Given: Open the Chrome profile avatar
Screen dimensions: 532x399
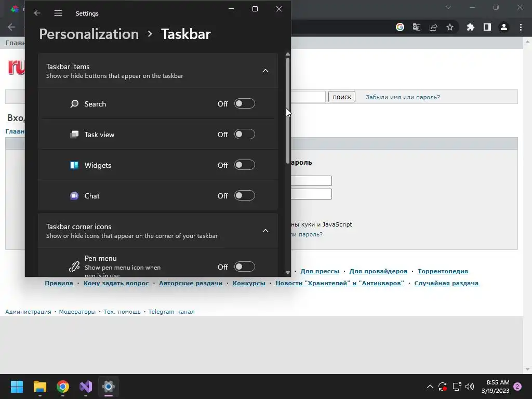Looking at the screenshot, I should pos(504,27).
